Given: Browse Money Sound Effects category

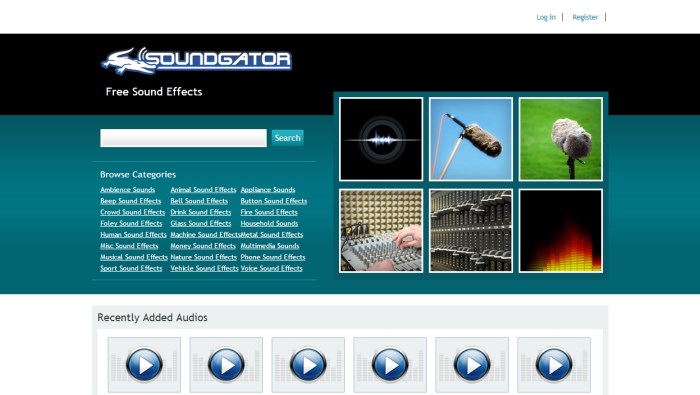Looking at the screenshot, I should point(203,246).
